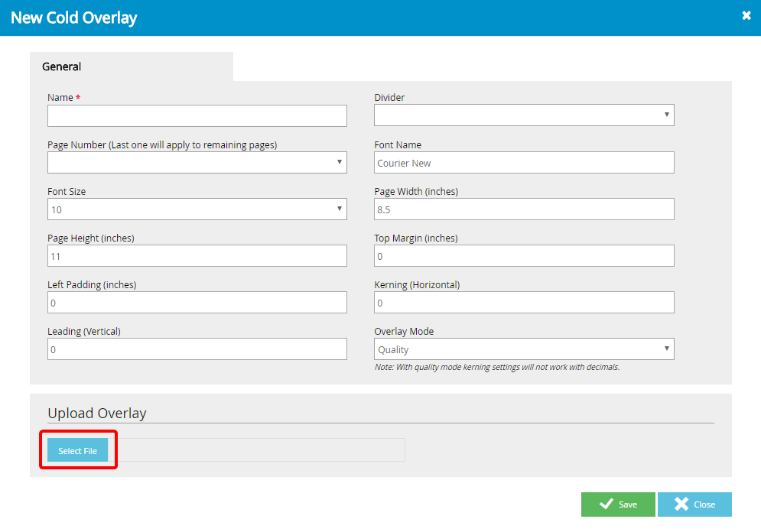Click the uploaded file name box
Image resolution: width=761 pixels, height=532 pixels.
tap(256, 450)
